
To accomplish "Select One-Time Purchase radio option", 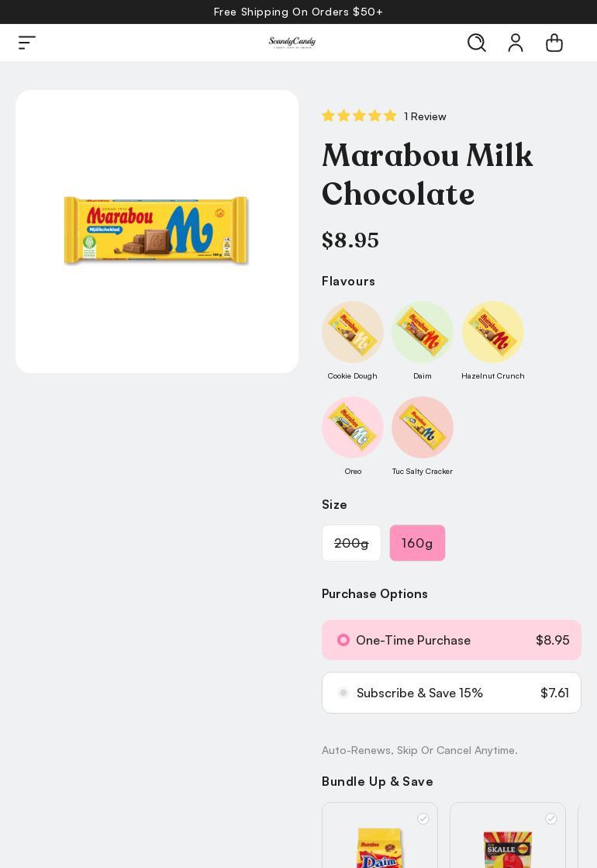I will (x=343, y=640).
